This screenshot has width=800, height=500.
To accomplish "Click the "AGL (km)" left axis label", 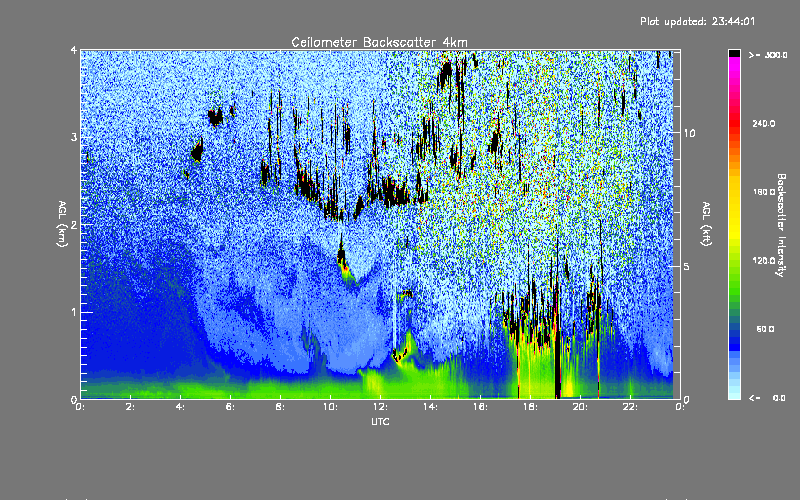I will click(62, 224).
